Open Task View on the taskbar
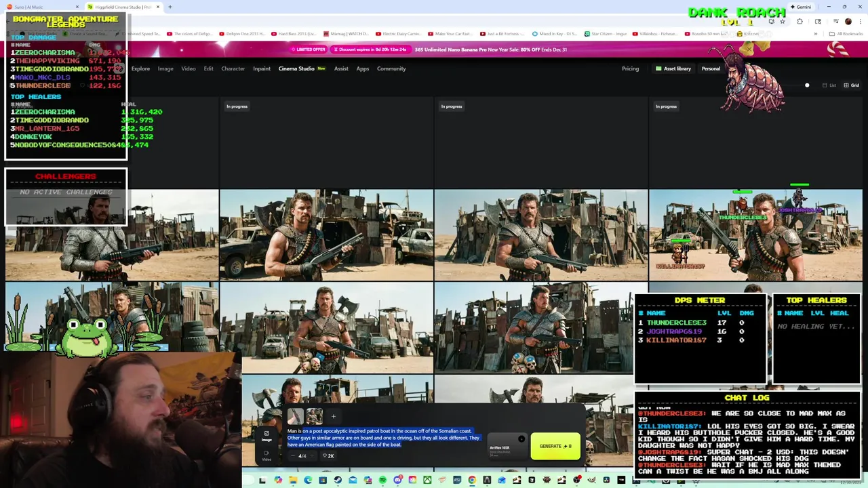The height and width of the screenshot is (488, 868). (262, 480)
